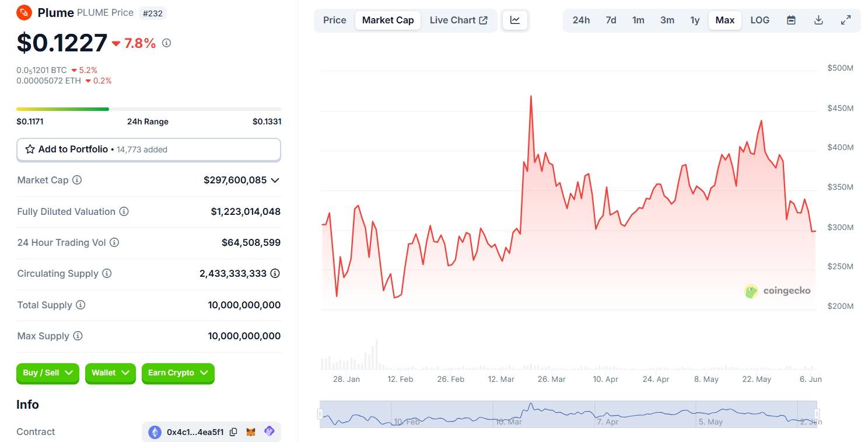Click the $0.1331 range high value
This screenshot has height=442, width=868.
click(x=267, y=121)
